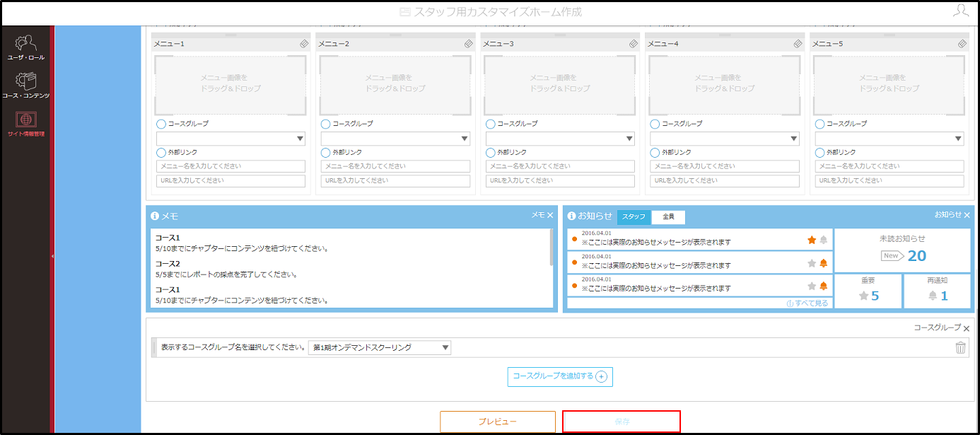Click 保存 button
This screenshot has height=435, width=980.
(622, 422)
